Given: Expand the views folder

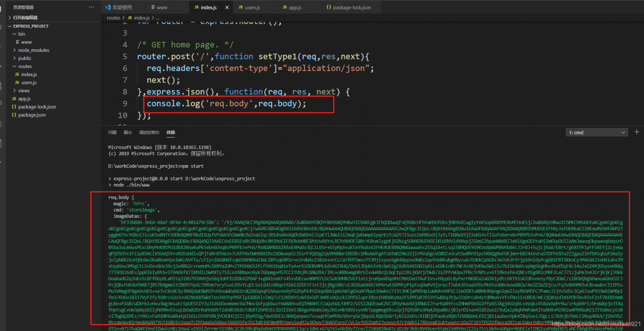Looking at the screenshot, I should point(24,91).
